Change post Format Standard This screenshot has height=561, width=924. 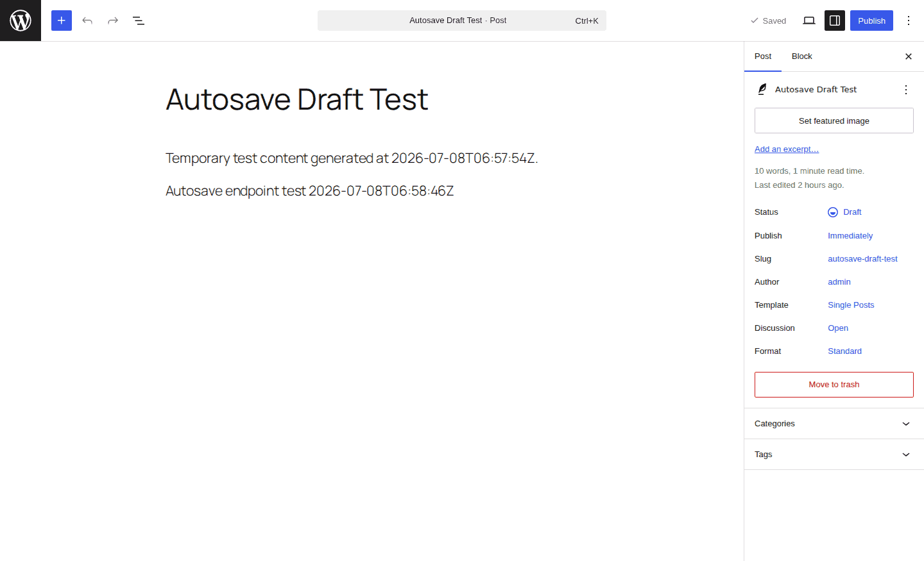844,351
